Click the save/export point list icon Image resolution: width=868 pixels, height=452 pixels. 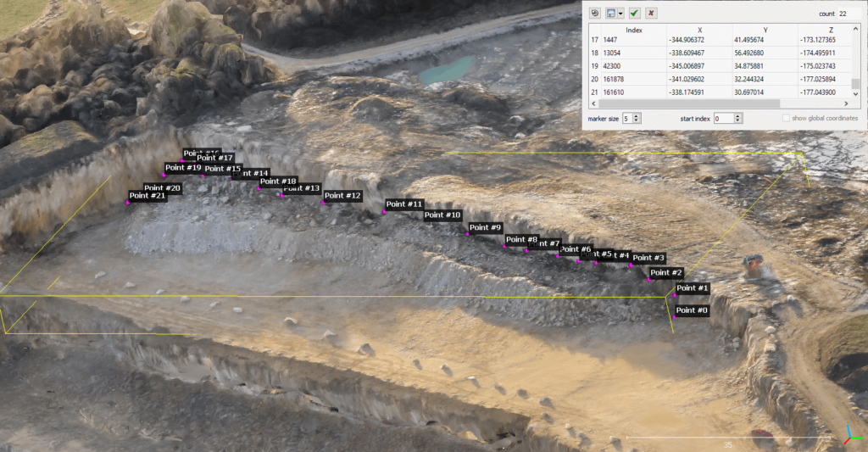click(610, 13)
